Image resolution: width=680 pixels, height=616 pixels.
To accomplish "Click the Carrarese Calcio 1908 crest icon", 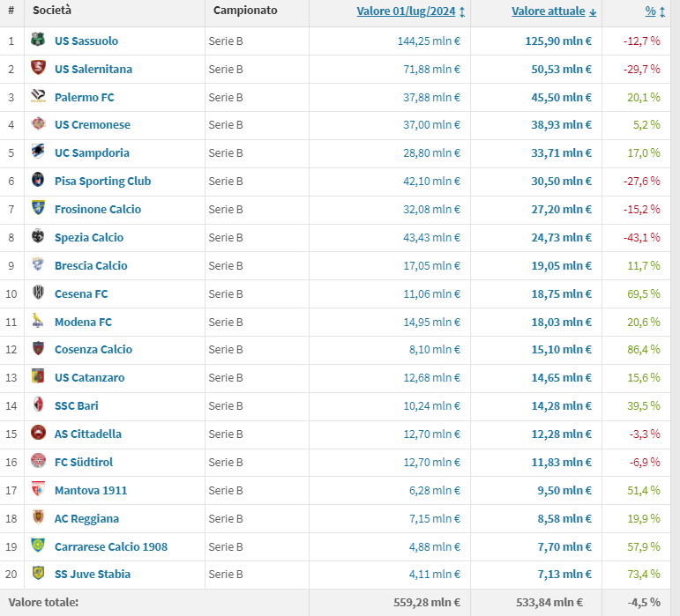I will pos(38,546).
